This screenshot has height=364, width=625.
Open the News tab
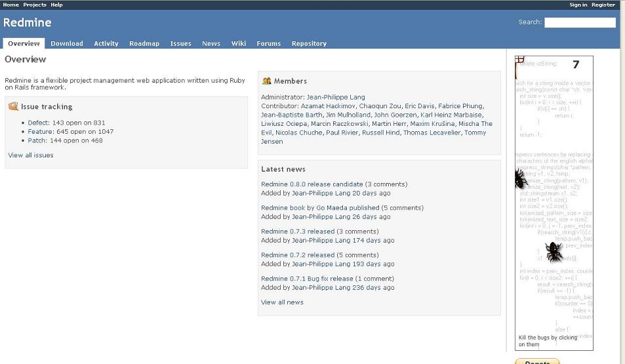pos(211,43)
